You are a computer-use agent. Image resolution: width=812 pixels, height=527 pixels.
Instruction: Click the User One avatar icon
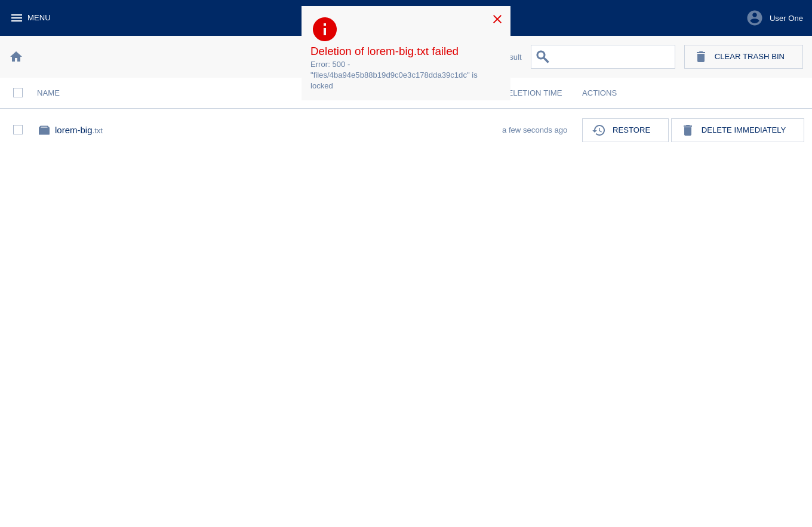pyautogui.click(x=754, y=18)
